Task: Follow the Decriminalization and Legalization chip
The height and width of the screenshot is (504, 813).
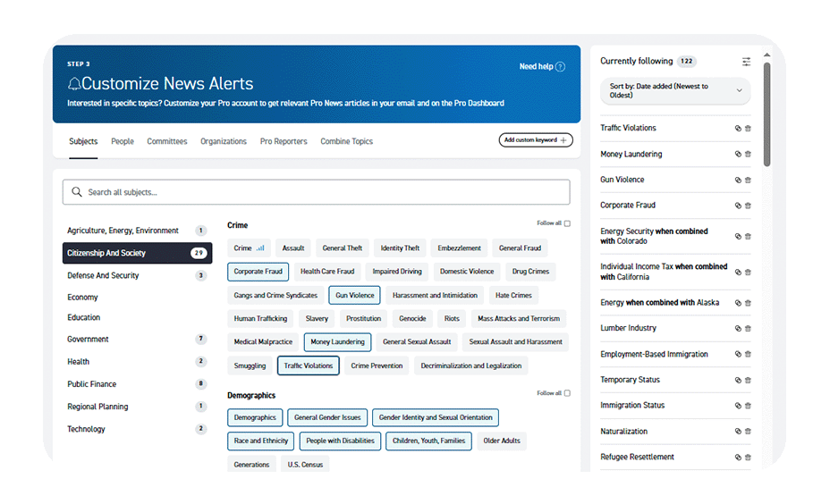Action: coord(470,365)
